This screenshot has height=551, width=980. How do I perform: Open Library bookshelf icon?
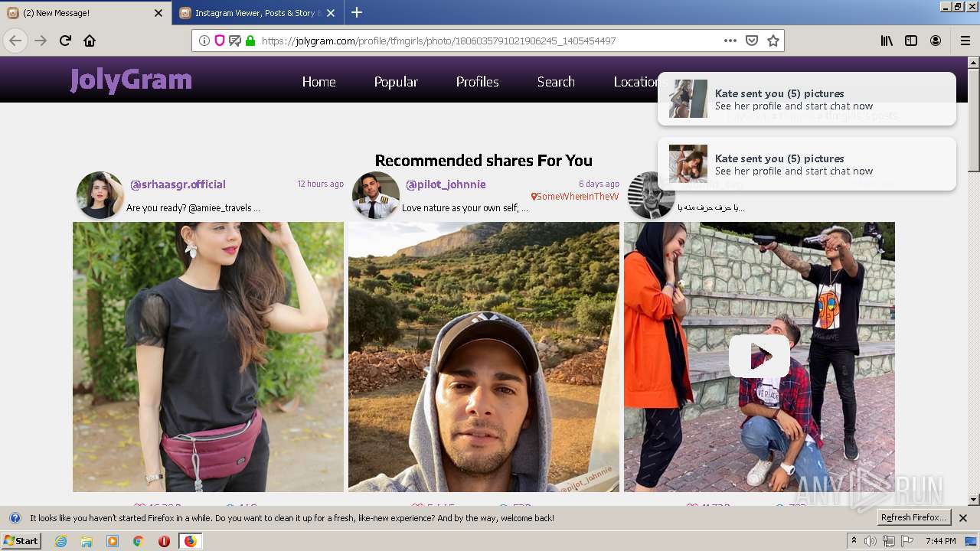click(x=887, y=41)
